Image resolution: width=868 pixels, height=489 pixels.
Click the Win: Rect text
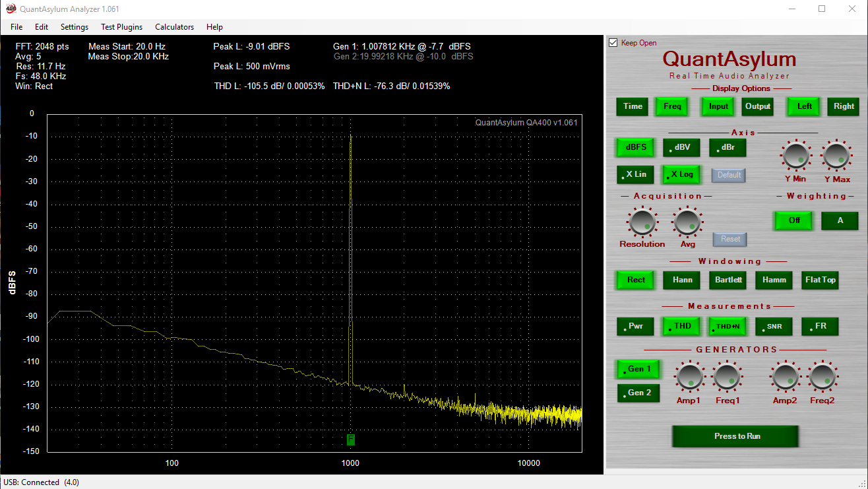pos(34,86)
